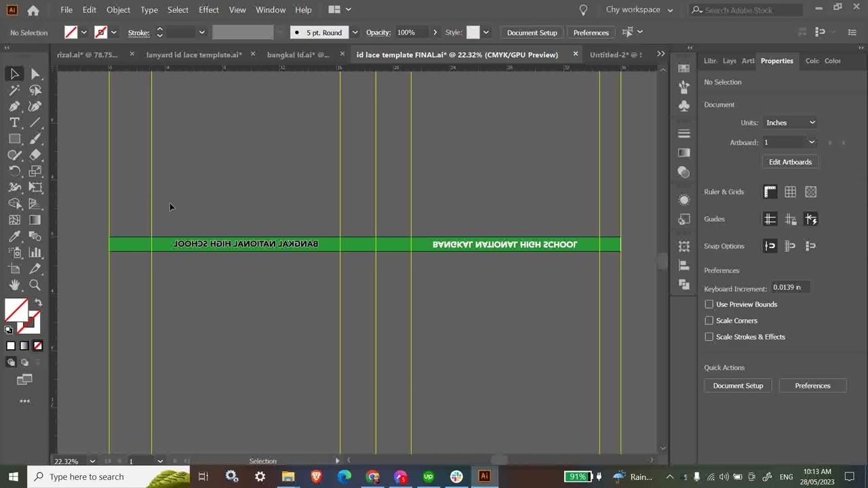
Task: Enable Use Preview Bounds checkbox
Action: (x=709, y=304)
